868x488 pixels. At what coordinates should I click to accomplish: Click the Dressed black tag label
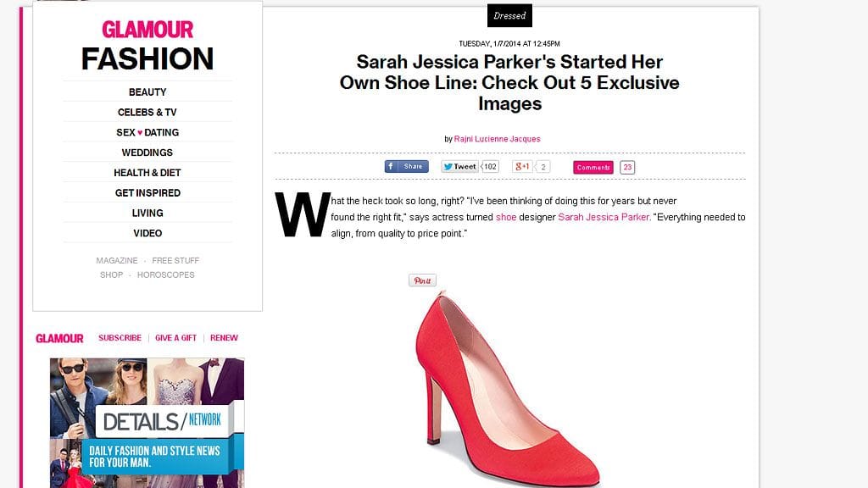point(509,15)
